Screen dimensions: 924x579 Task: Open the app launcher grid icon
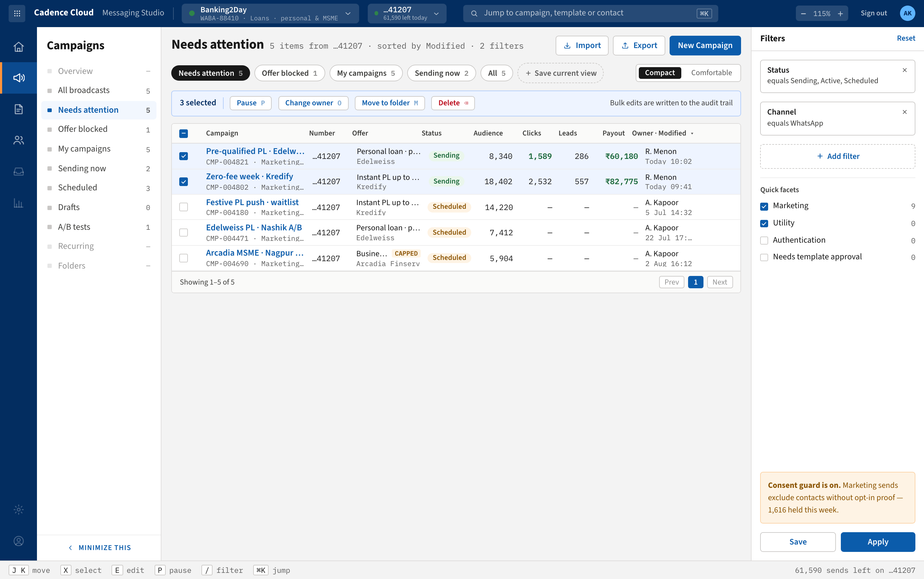(x=17, y=14)
